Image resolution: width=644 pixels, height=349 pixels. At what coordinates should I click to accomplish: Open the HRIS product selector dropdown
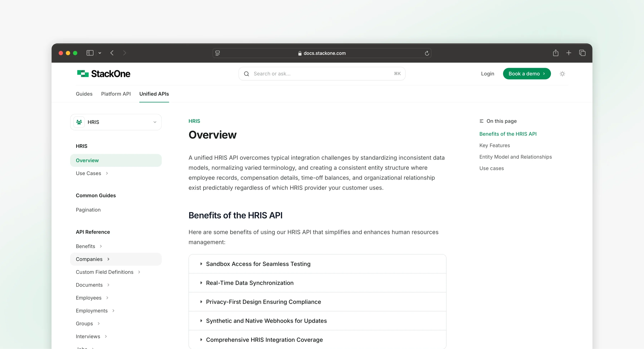[x=155, y=122]
